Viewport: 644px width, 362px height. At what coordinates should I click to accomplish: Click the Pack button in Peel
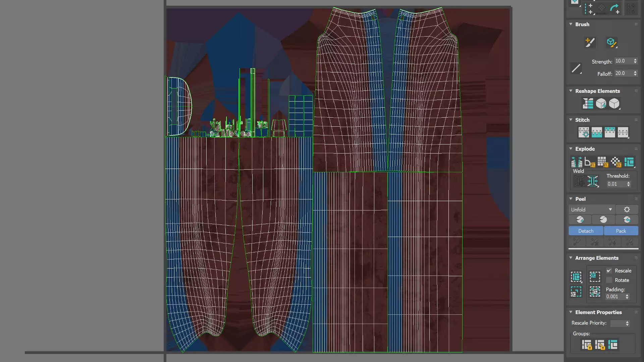(x=621, y=231)
